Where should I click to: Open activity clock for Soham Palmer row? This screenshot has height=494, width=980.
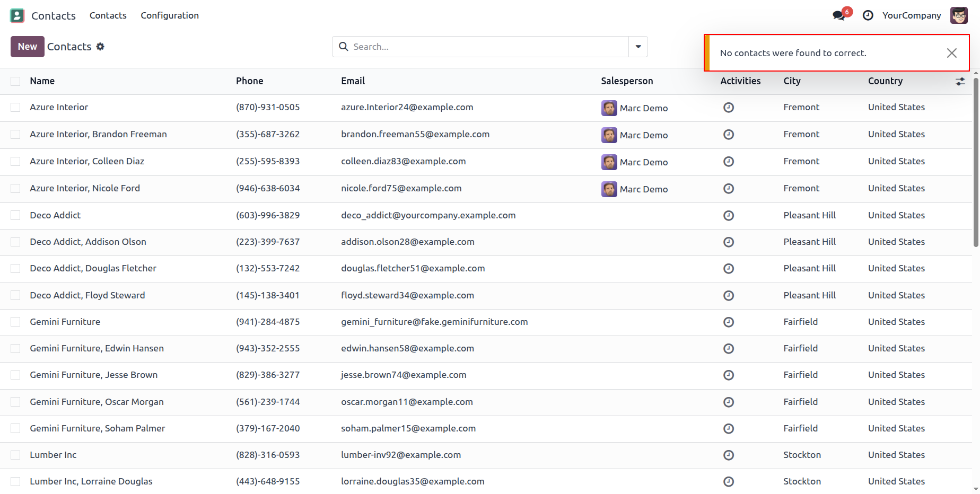(729, 429)
